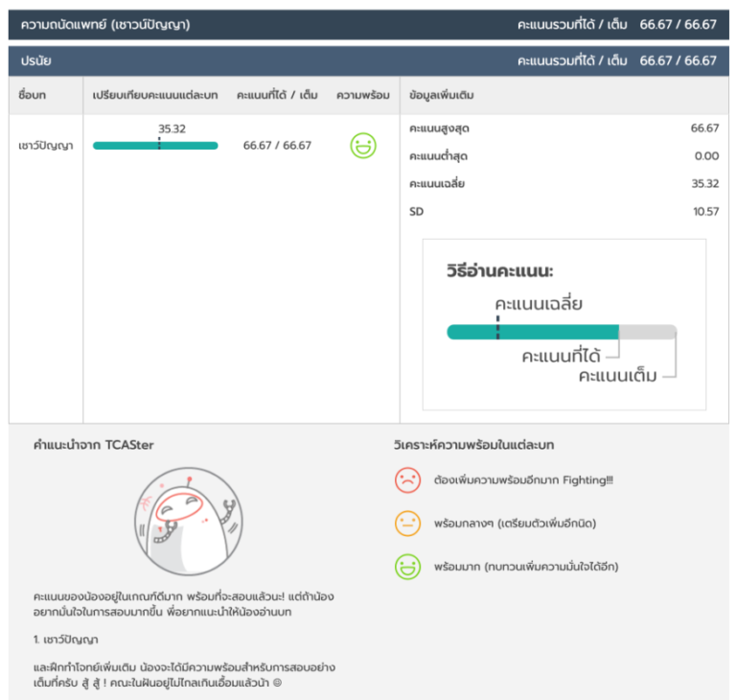Click the red sad face icon
The image size is (736, 700).
coord(407,480)
